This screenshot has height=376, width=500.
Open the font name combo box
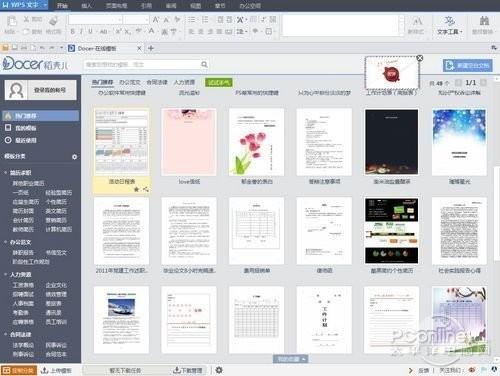[95, 20]
